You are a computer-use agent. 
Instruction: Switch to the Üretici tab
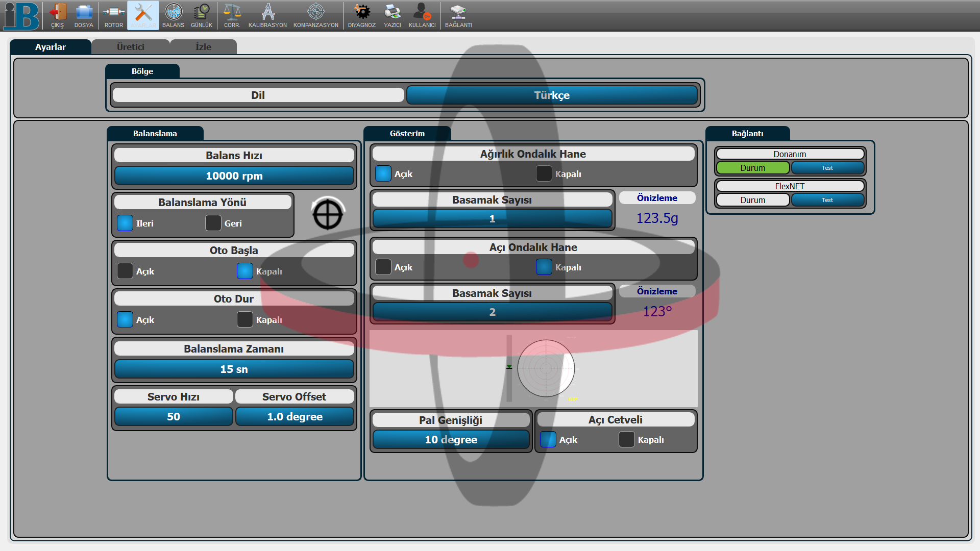pos(130,47)
